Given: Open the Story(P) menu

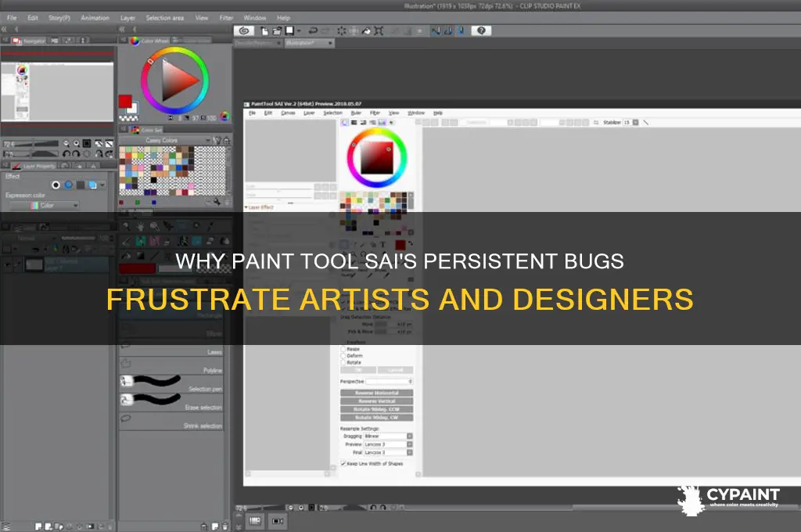Looking at the screenshot, I should 59,17.
